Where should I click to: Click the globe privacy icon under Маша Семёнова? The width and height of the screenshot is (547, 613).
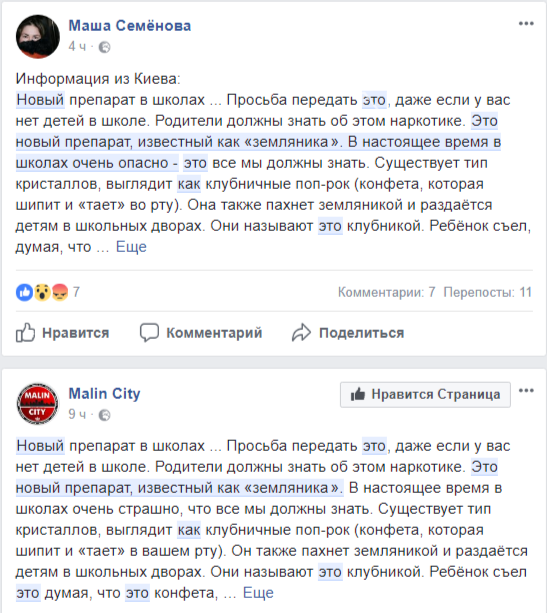(x=104, y=47)
